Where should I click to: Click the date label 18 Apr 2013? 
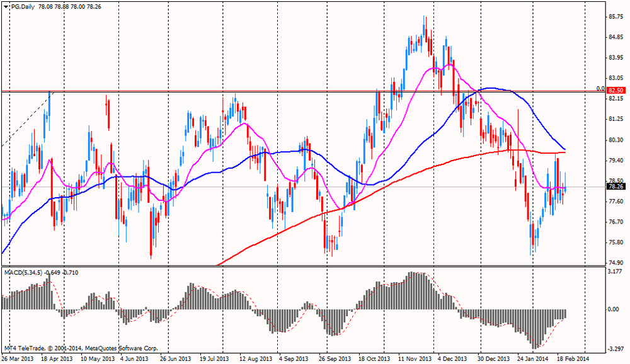coord(57,358)
